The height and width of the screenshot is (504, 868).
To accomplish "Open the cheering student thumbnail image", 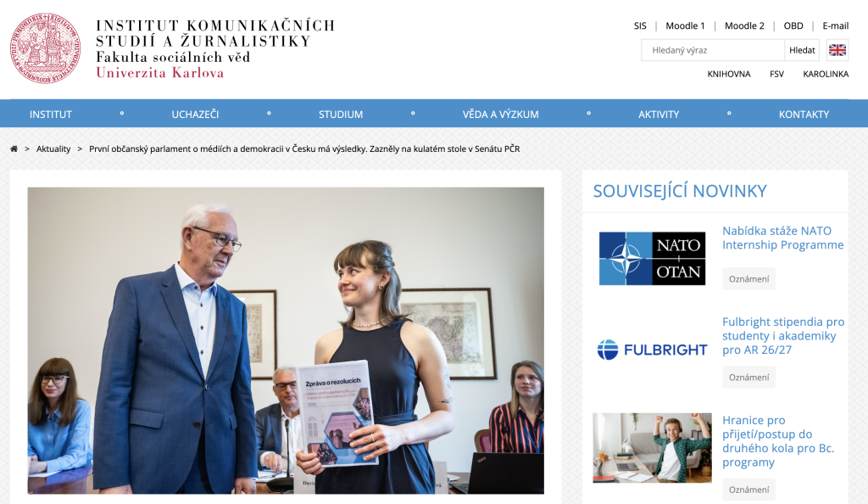I will pos(652,447).
